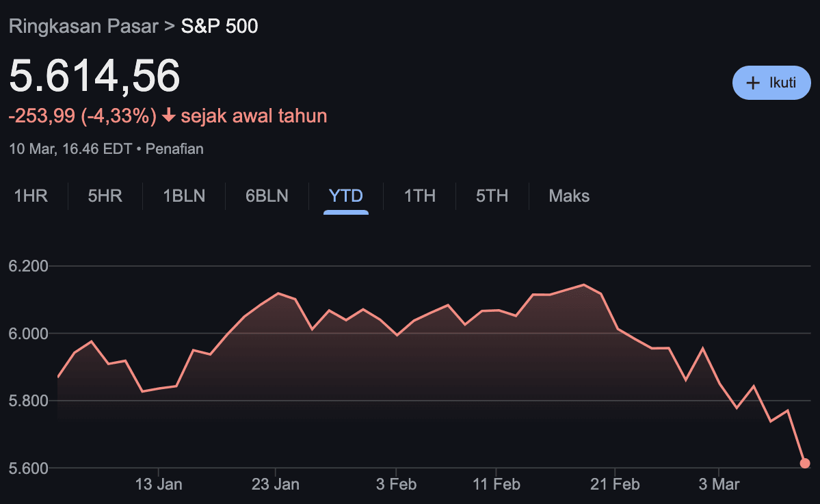820x504 pixels.
Task: Show the Maks all-time chart
Action: 568,196
